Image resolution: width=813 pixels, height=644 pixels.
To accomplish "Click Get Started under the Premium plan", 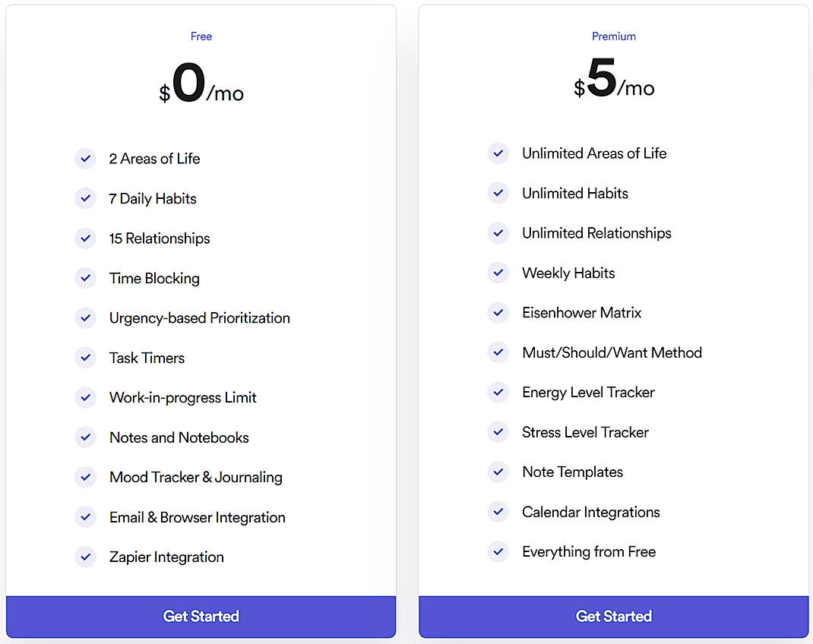I will 613,616.
